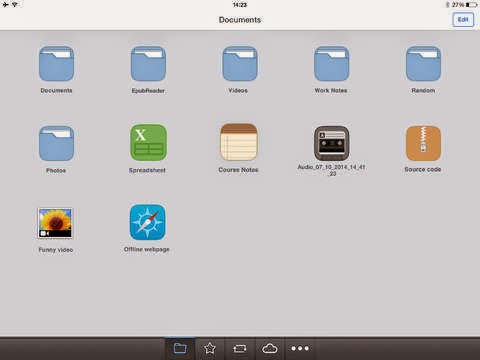Switch to the cloud tab
The image size is (480, 360).
pos(270,348)
